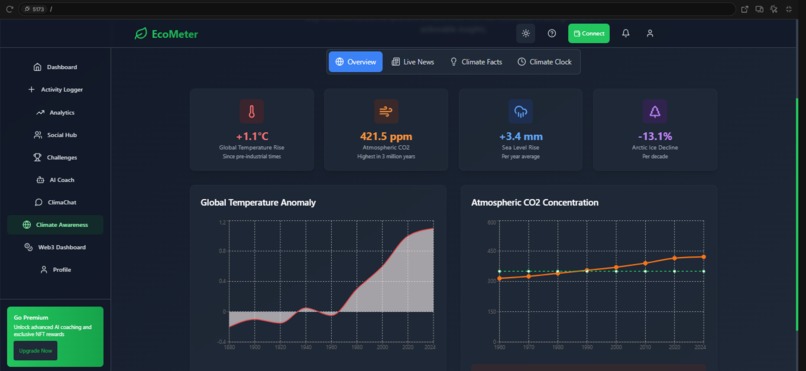Screen dimensions: 806x371
Task: Click the Global Temperature Anomaly heading
Action: click(258, 202)
